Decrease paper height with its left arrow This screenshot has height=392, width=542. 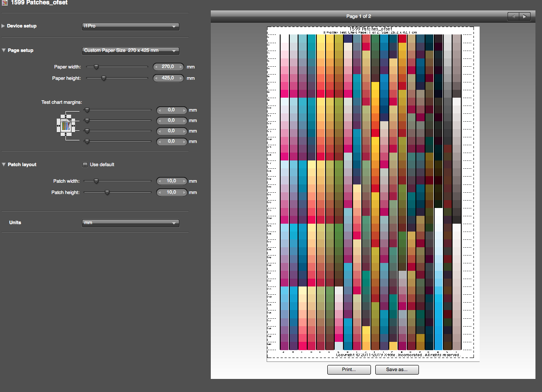(157, 78)
